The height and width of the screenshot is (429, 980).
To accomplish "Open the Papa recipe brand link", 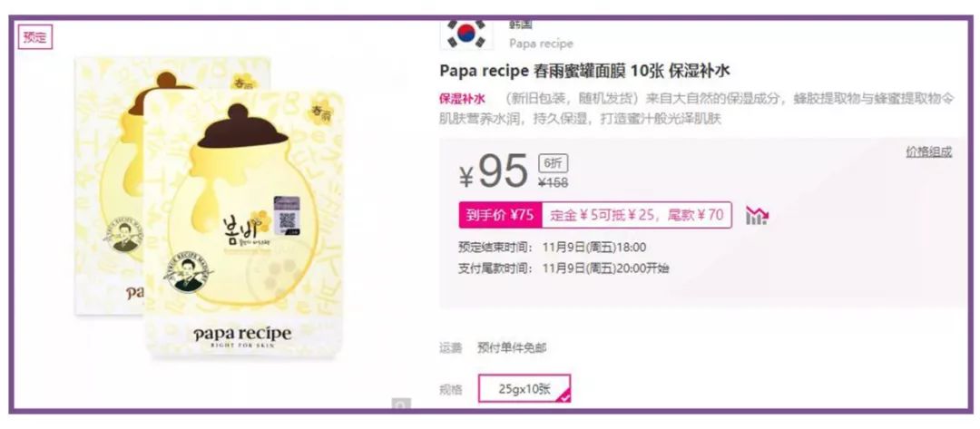I will (541, 44).
